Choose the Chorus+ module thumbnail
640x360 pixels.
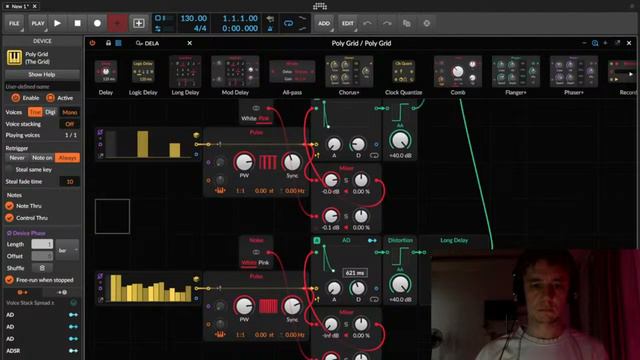pyautogui.click(x=349, y=71)
